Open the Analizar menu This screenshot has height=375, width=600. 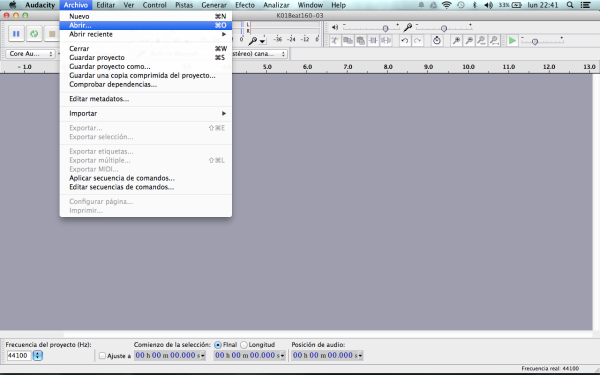click(276, 5)
